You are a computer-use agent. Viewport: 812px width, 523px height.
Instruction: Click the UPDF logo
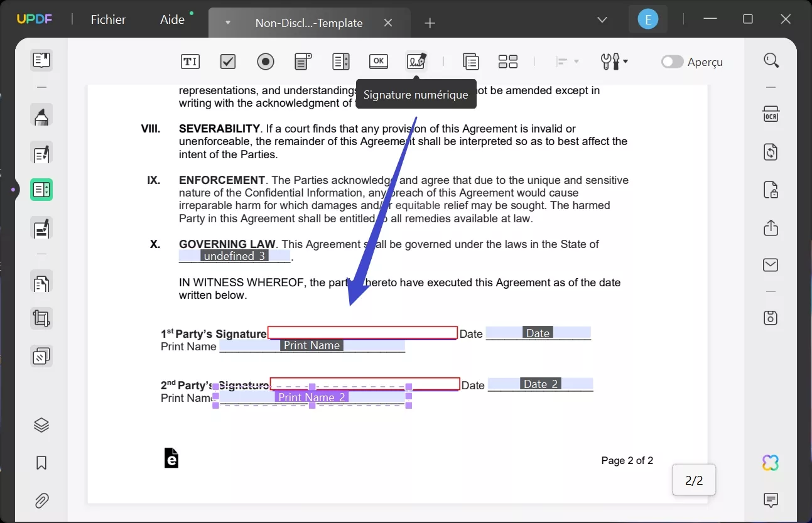click(x=35, y=19)
